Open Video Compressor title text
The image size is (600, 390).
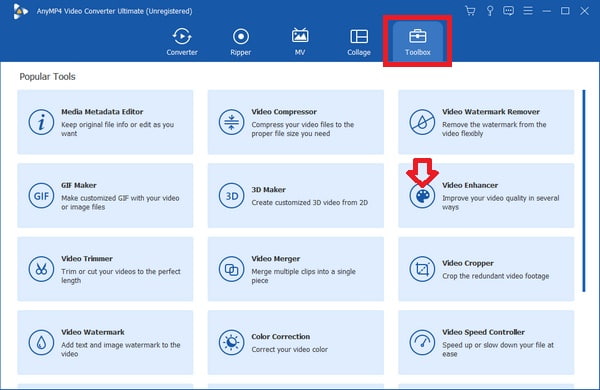pos(284,112)
